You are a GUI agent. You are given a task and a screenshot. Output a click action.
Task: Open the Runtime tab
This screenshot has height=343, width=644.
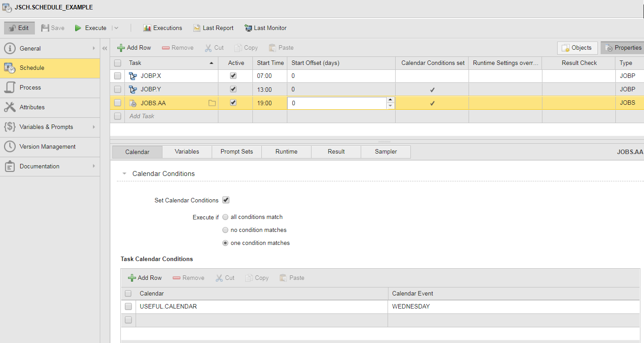pyautogui.click(x=286, y=151)
